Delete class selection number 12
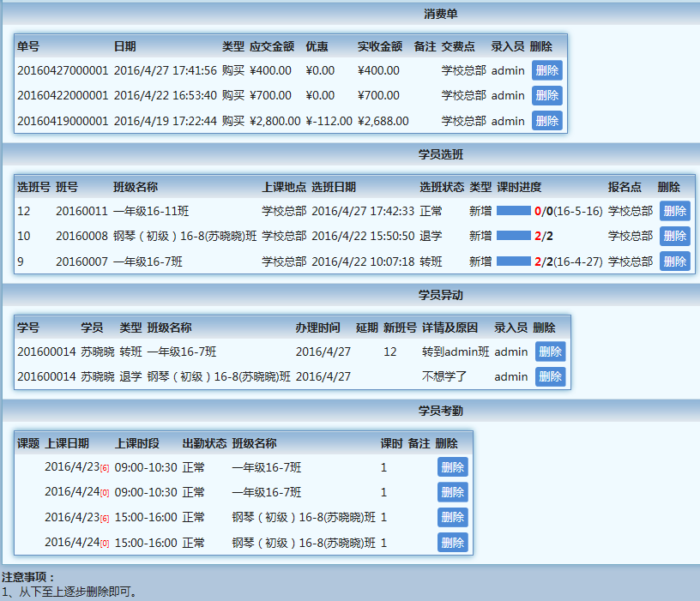The width and height of the screenshot is (700, 601). tap(674, 211)
